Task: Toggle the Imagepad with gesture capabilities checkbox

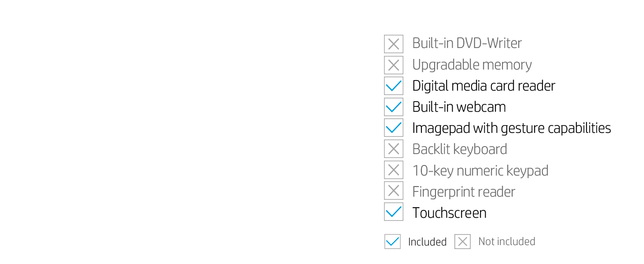Action: click(393, 128)
